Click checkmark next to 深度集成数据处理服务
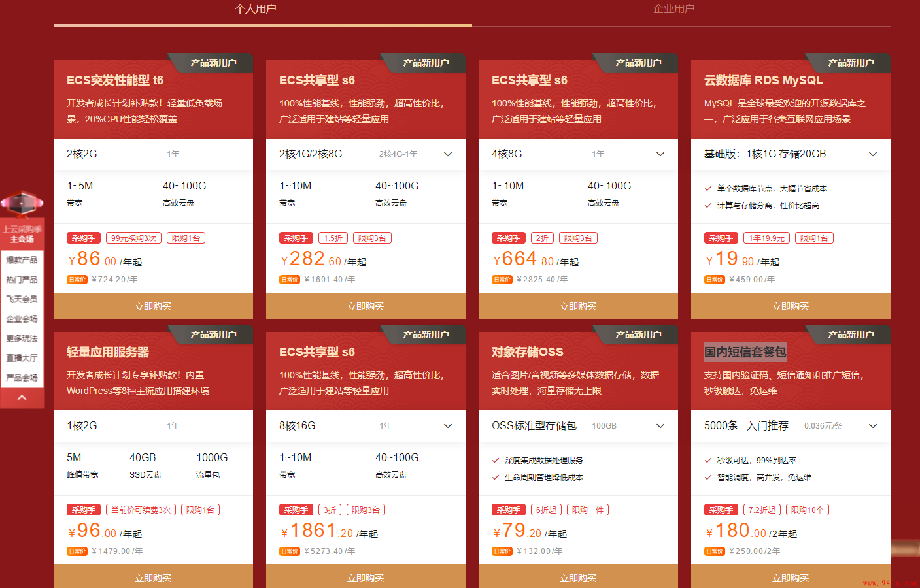 (x=495, y=461)
